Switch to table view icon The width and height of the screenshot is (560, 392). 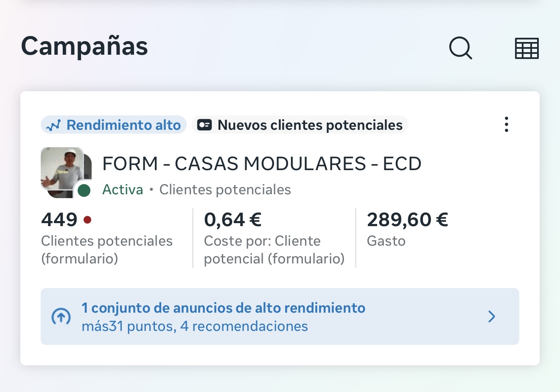click(526, 48)
